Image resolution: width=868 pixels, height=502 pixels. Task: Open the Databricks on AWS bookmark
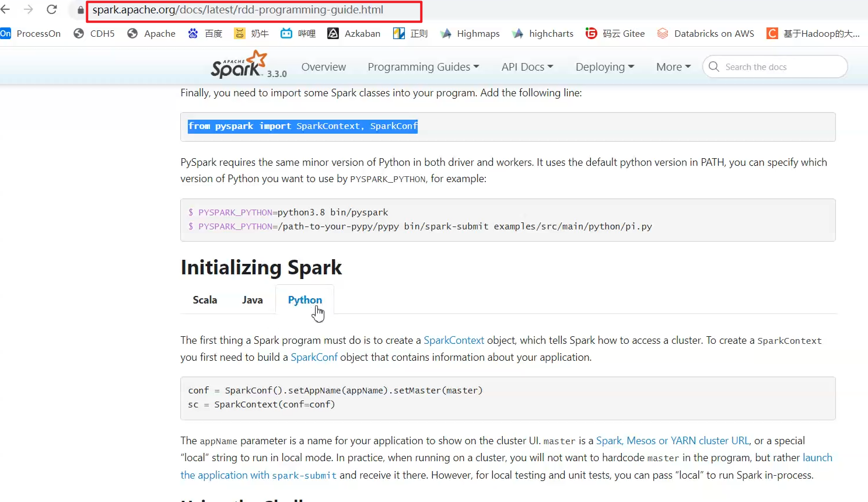tap(705, 33)
